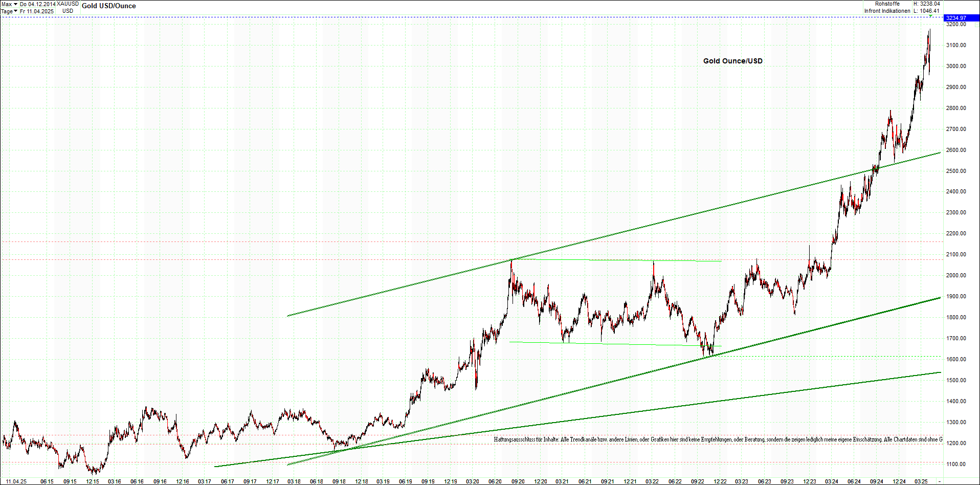Click the 2600.00 price axis label

pyautogui.click(x=956, y=150)
